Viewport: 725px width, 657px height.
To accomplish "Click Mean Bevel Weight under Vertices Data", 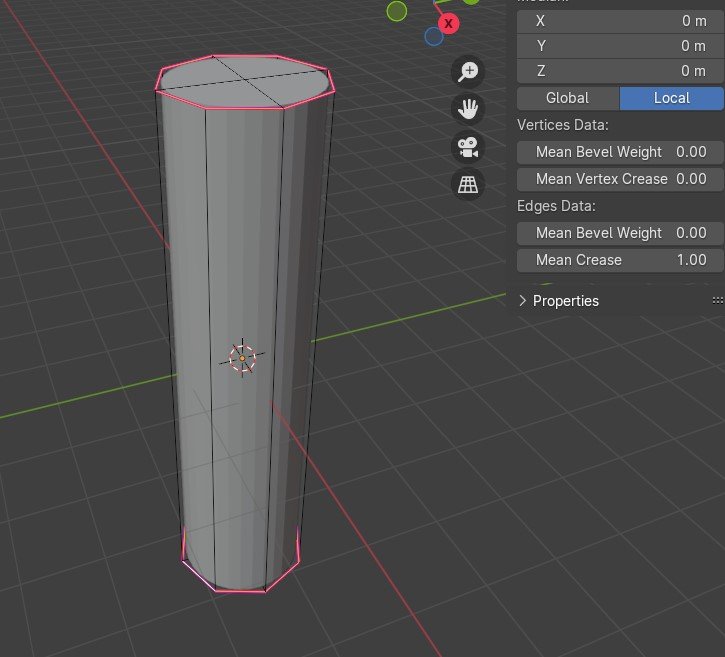I will pyautogui.click(x=619, y=152).
